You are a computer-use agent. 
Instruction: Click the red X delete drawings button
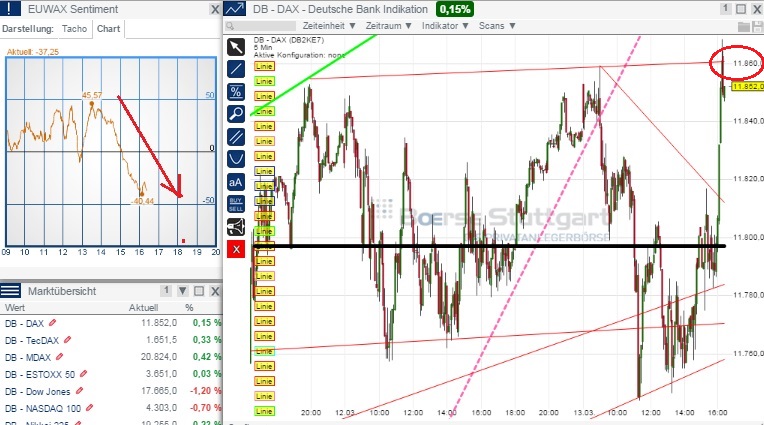pyautogui.click(x=236, y=250)
